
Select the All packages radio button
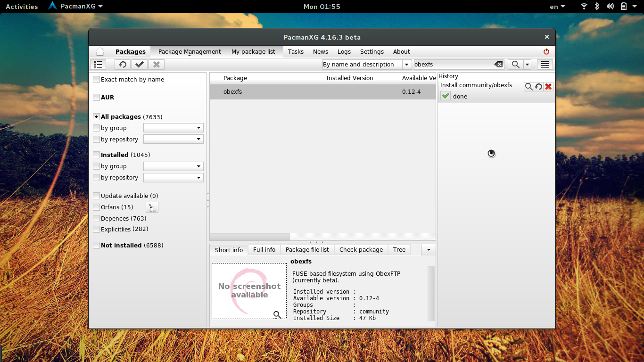coord(97,117)
